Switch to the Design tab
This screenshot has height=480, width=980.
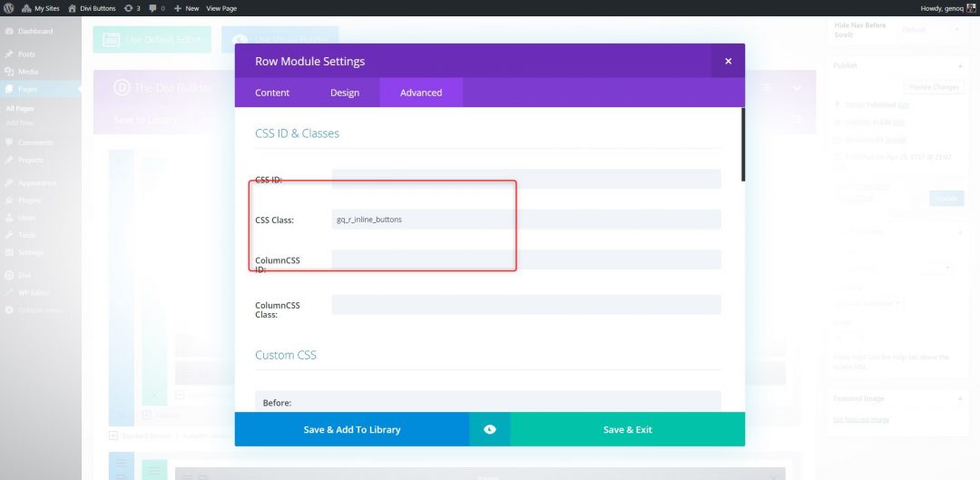pos(345,93)
